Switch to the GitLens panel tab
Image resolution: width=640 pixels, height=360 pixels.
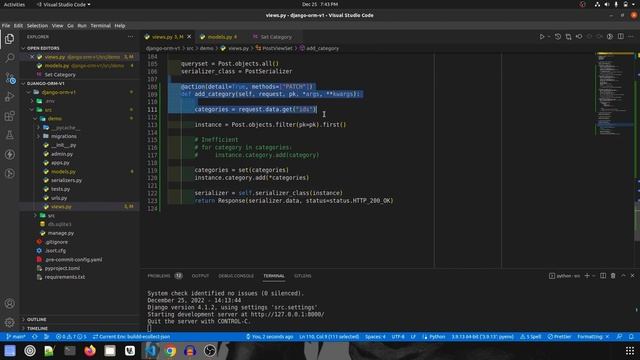tap(302, 276)
